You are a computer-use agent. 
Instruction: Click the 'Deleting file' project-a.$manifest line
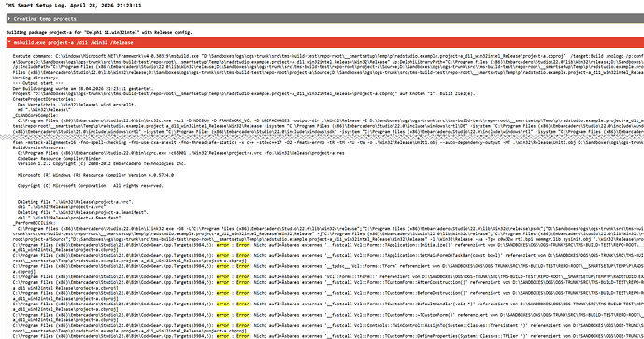[83, 212]
